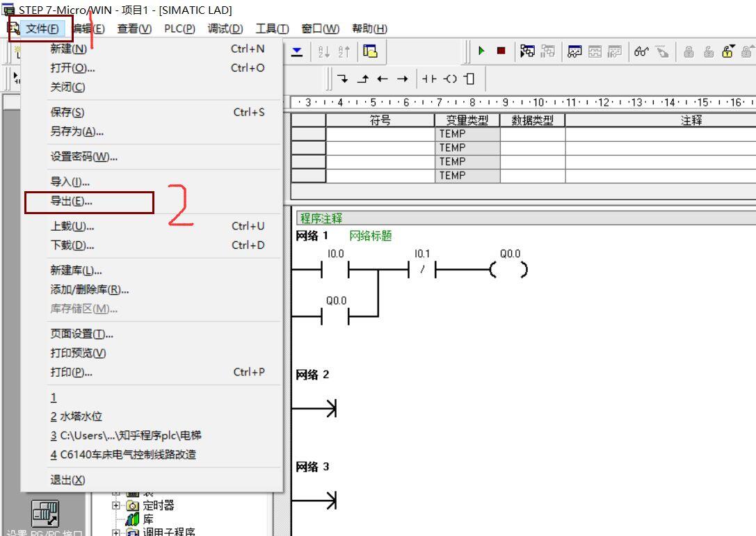The height and width of the screenshot is (536, 756).
Task: Click the eyeglasses read-values icon
Action: (641, 51)
